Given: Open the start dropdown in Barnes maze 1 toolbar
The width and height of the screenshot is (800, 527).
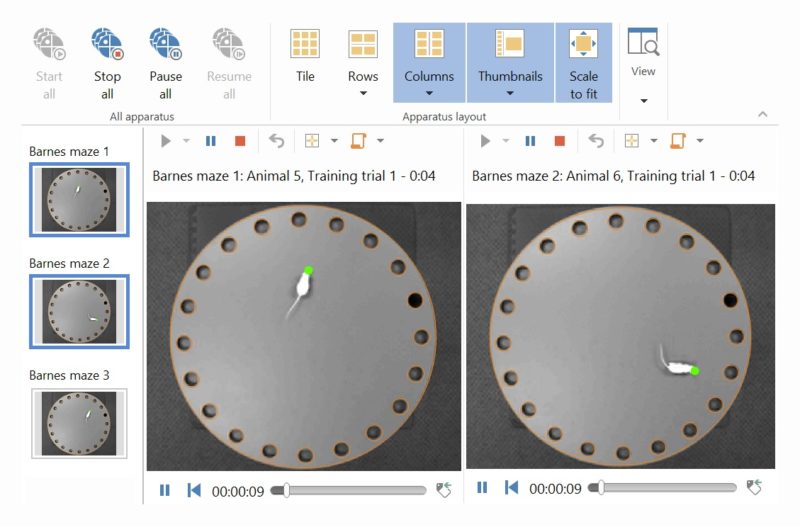Looking at the screenshot, I should (x=186, y=141).
